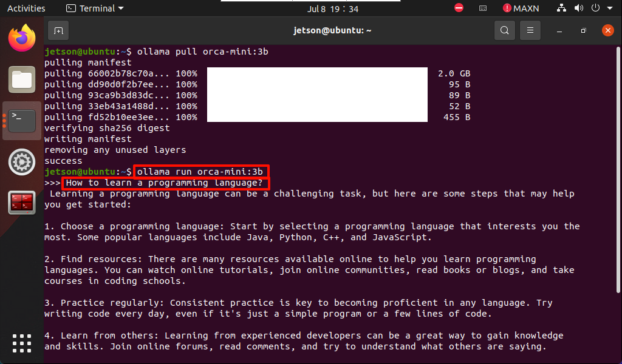Screen dimensions: 622x364
Task: Click the power icon in the top bar
Action: point(595,8)
